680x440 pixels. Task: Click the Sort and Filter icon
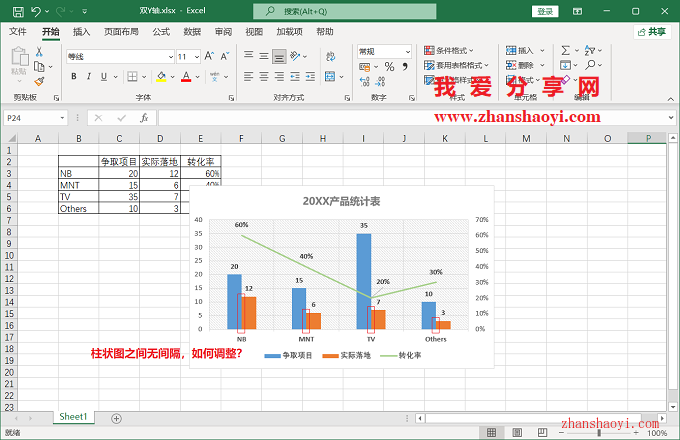pos(590,50)
